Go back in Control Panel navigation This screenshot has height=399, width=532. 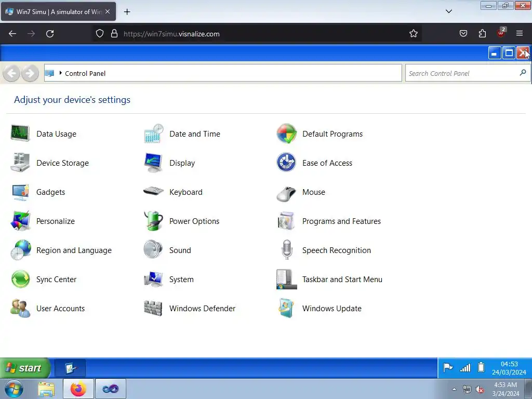click(x=11, y=73)
